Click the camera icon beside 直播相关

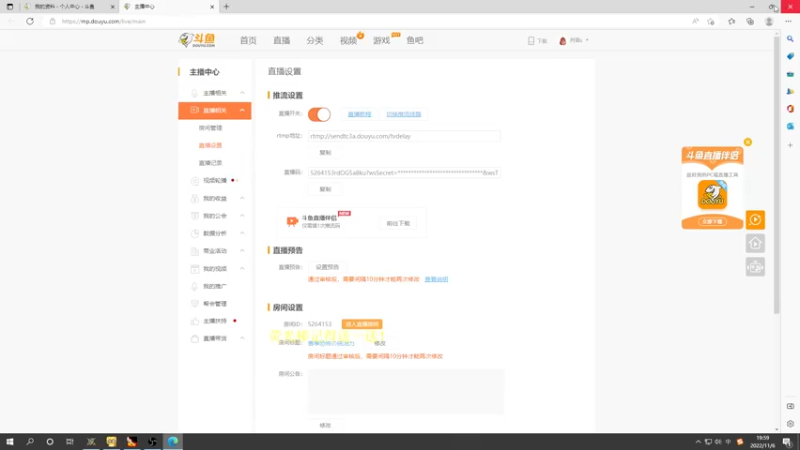[194, 110]
